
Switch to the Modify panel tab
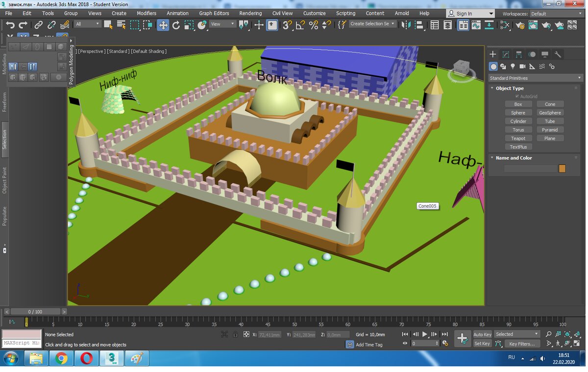[506, 54]
